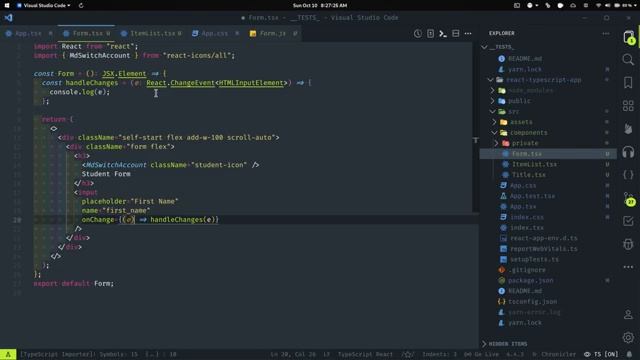Click the terminal run icon in the editor toolbar
This screenshot has height=360, width=640.
[443, 33]
